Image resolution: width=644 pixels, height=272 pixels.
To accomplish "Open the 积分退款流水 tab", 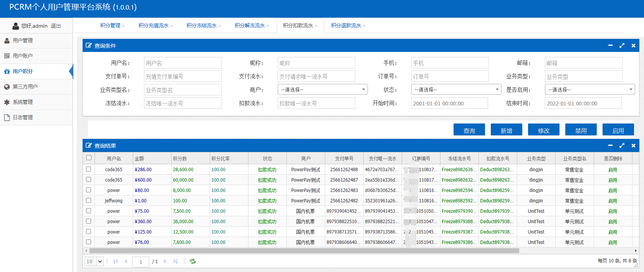I will [x=346, y=25].
